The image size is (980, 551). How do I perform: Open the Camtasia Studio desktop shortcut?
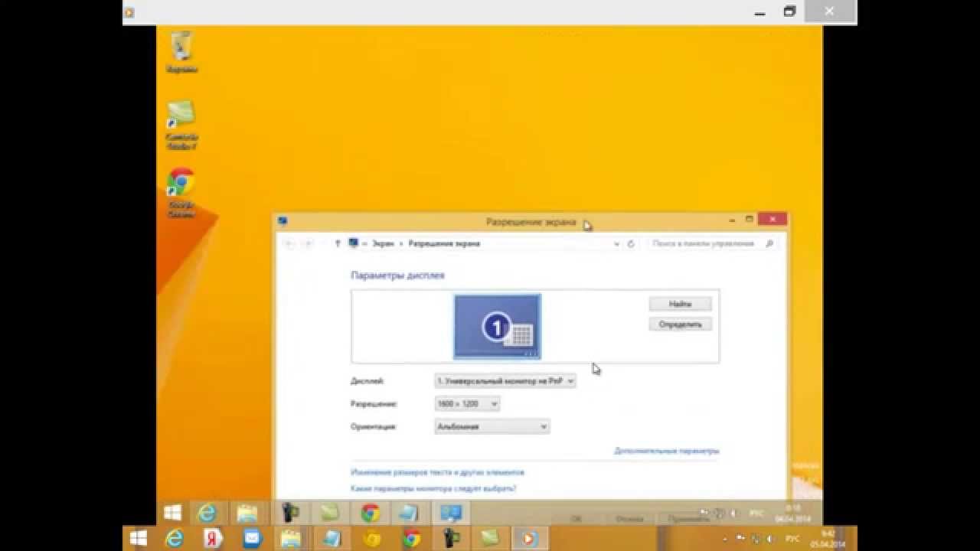click(x=182, y=125)
